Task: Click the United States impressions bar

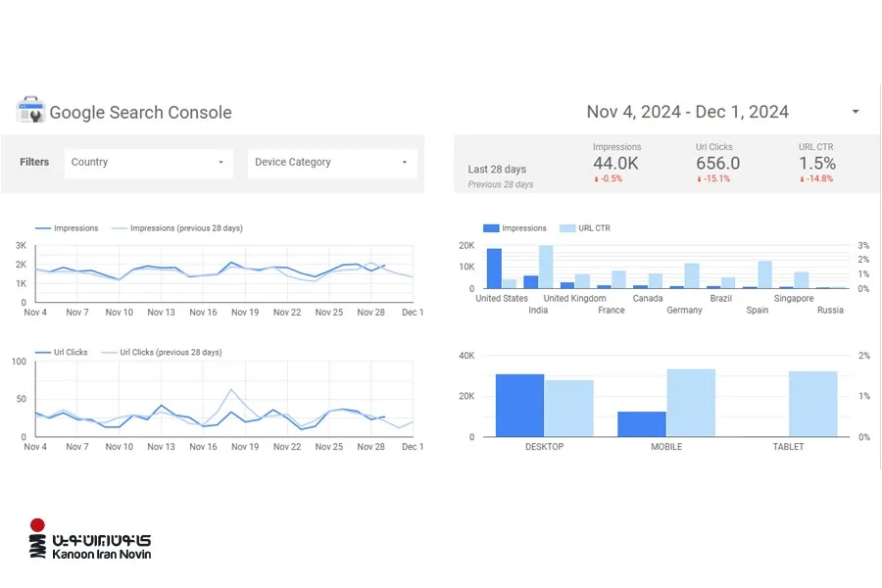Action: (494, 269)
